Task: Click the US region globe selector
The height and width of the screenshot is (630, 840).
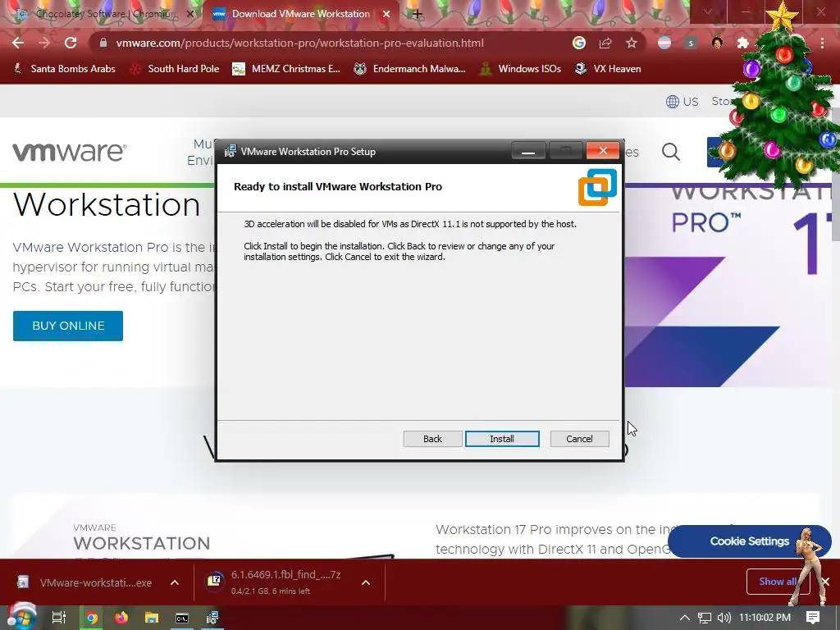Action: (x=682, y=101)
